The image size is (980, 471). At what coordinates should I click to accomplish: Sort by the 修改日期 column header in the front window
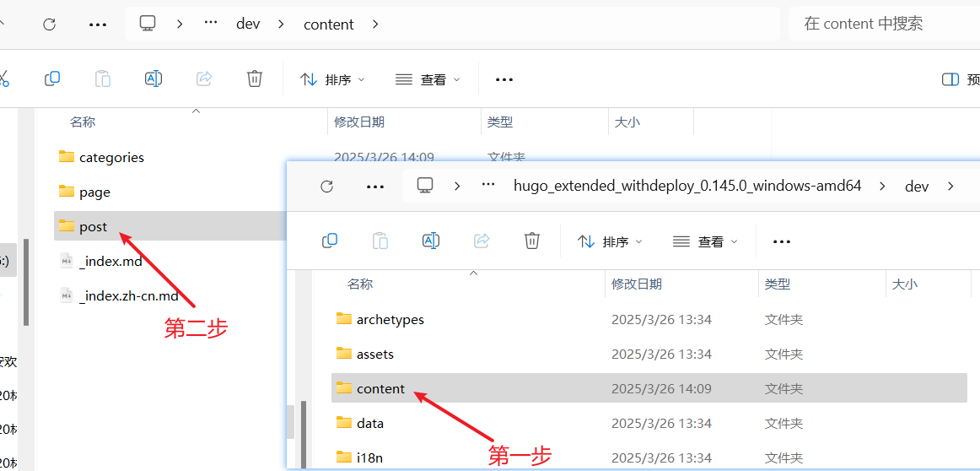636,284
